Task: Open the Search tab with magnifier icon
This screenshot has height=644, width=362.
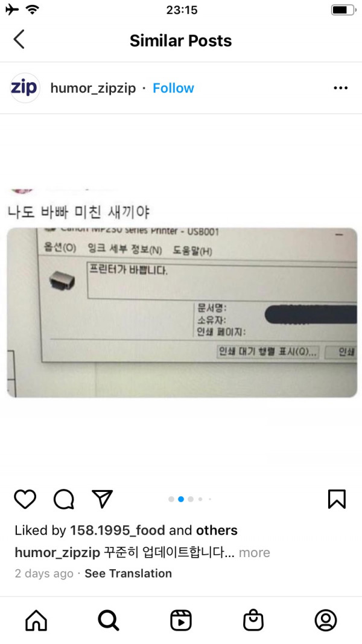Action: 109,620
